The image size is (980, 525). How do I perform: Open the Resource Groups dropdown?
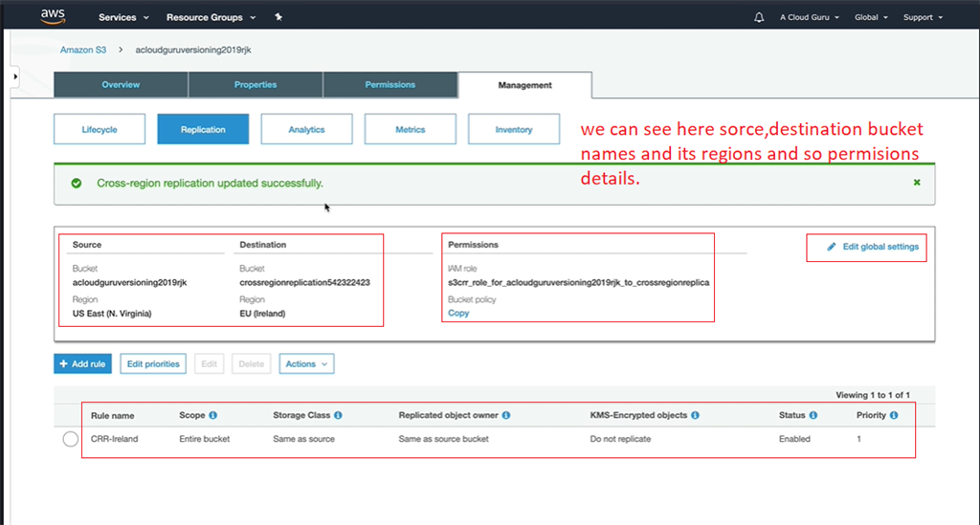(212, 17)
